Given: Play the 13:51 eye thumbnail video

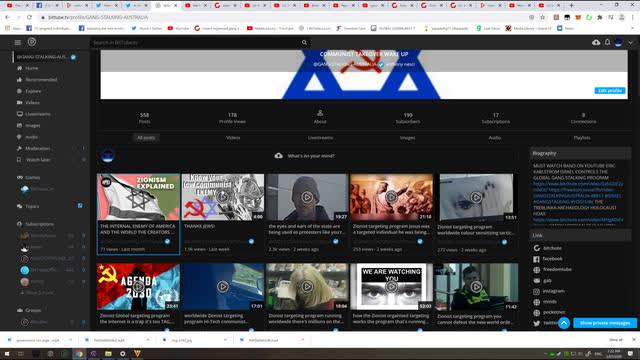Looking at the screenshot, I should [x=476, y=197].
